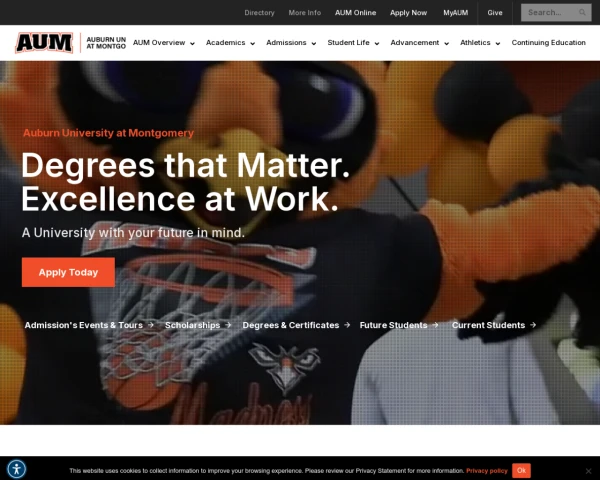Open the Athletics menu
Viewport: 600px width, 480px height.
[480, 43]
